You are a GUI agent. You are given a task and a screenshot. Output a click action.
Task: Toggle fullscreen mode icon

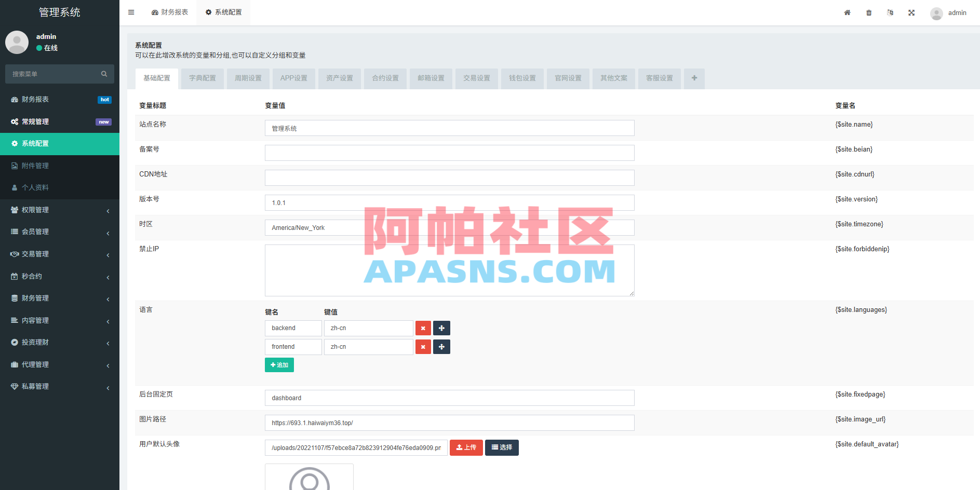(911, 12)
